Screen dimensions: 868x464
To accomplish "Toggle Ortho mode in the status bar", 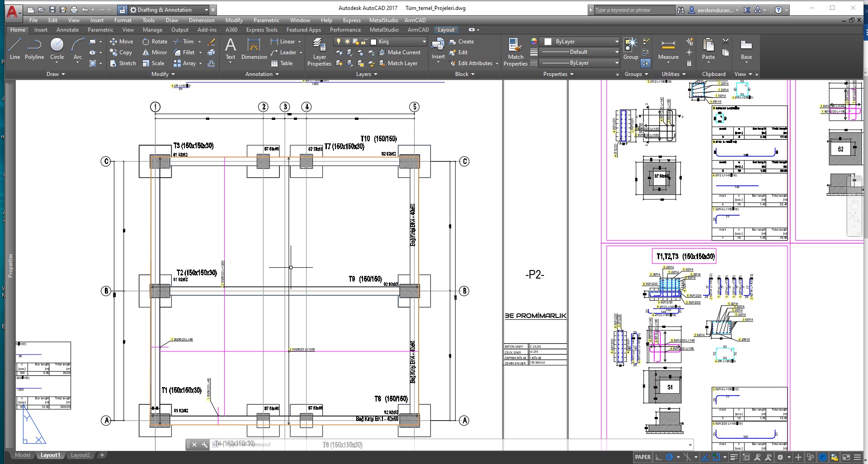I will click(659, 457).
